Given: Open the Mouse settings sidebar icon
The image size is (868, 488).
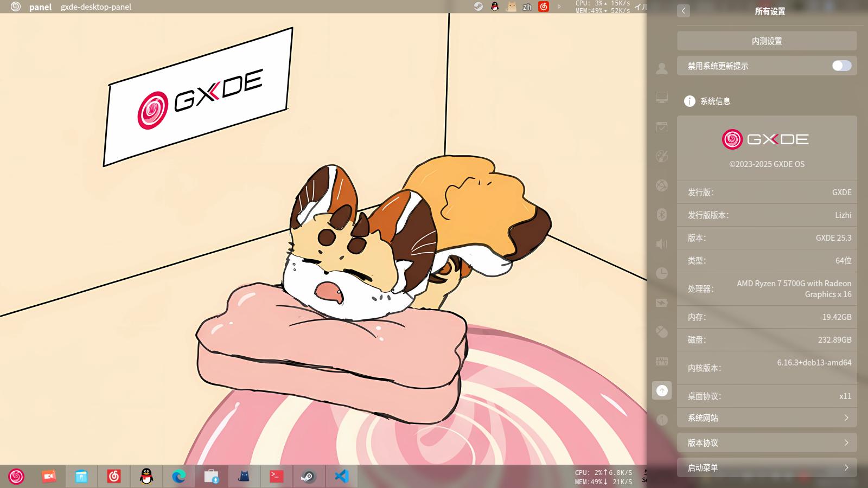Looking at the screenshot, I should click(x=662, y=332).
